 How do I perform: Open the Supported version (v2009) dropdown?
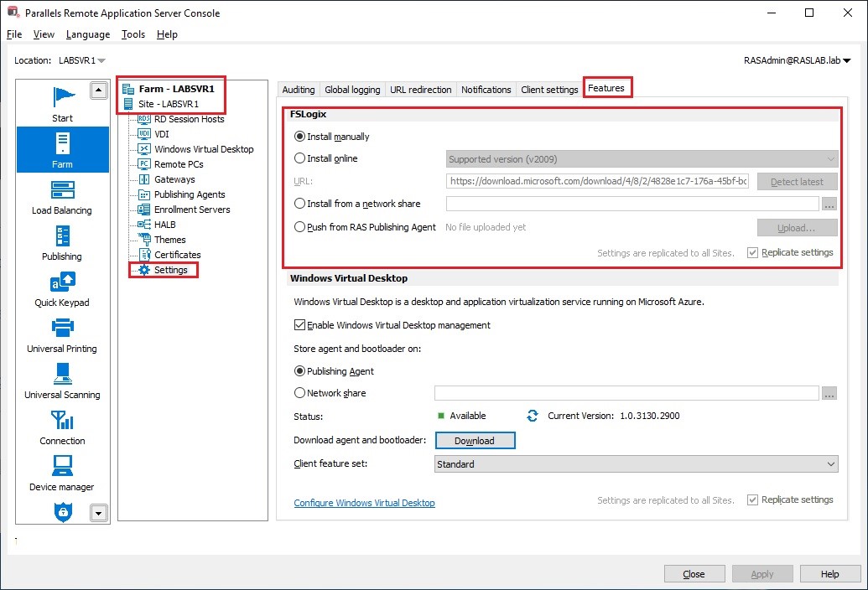[x=642, y=159]
